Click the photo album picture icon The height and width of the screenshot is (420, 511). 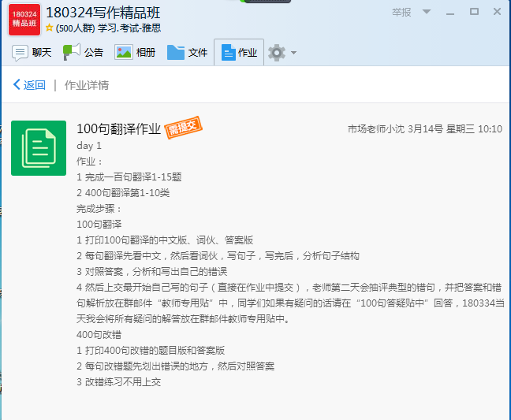(124, 52)
